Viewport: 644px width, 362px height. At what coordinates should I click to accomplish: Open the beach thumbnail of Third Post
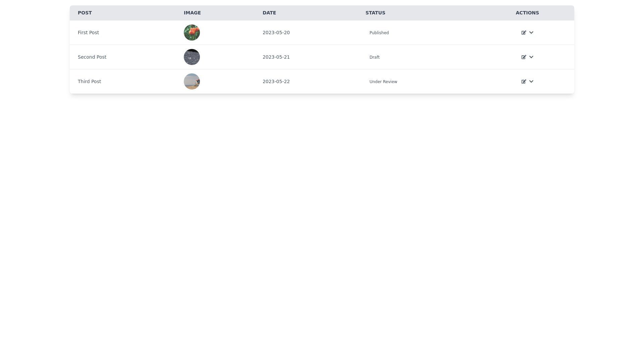tap(192, 81)
